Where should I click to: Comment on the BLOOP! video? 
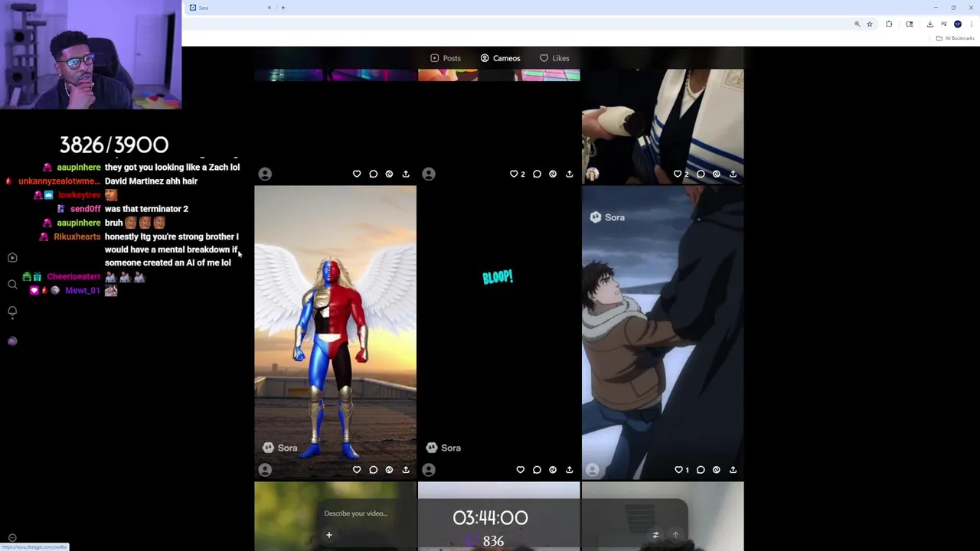pos(537,470)
